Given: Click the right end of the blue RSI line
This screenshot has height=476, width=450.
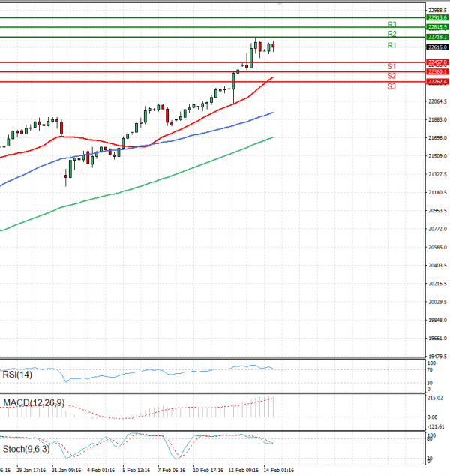Looking at the screenshot, I should 272,369.
